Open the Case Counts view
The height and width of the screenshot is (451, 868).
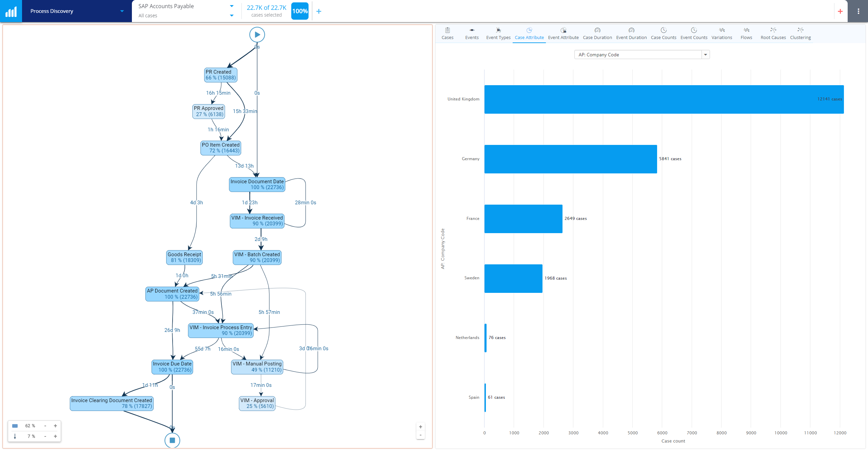tap(663, 33)
